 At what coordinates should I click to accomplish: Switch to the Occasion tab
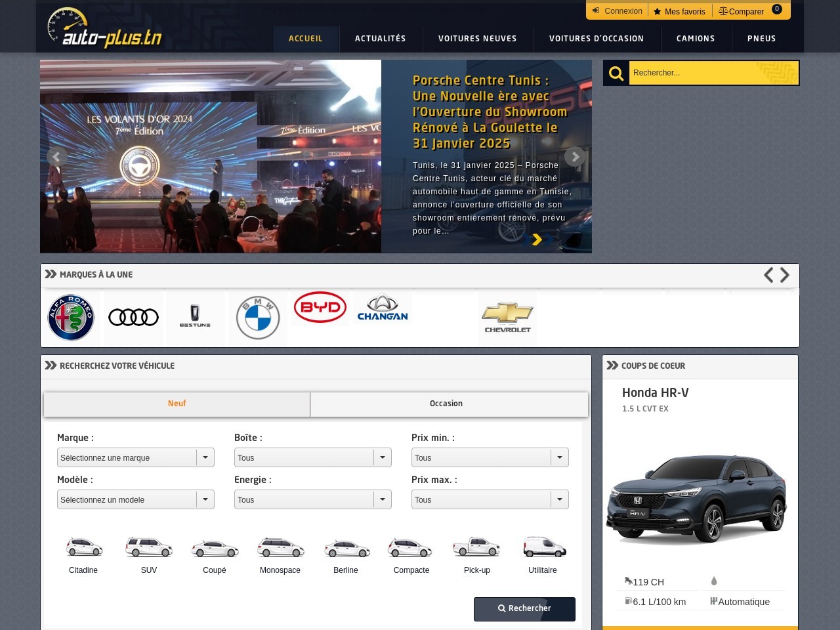pyautogui.click(x=449, y=404)
